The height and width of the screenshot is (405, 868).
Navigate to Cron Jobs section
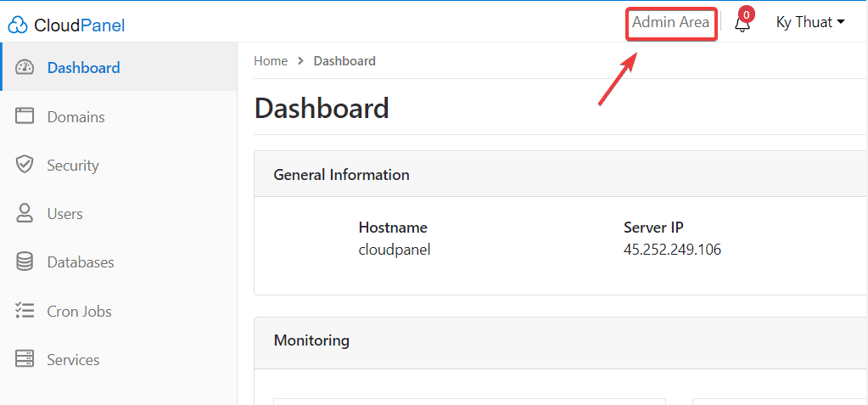point(79,312)
